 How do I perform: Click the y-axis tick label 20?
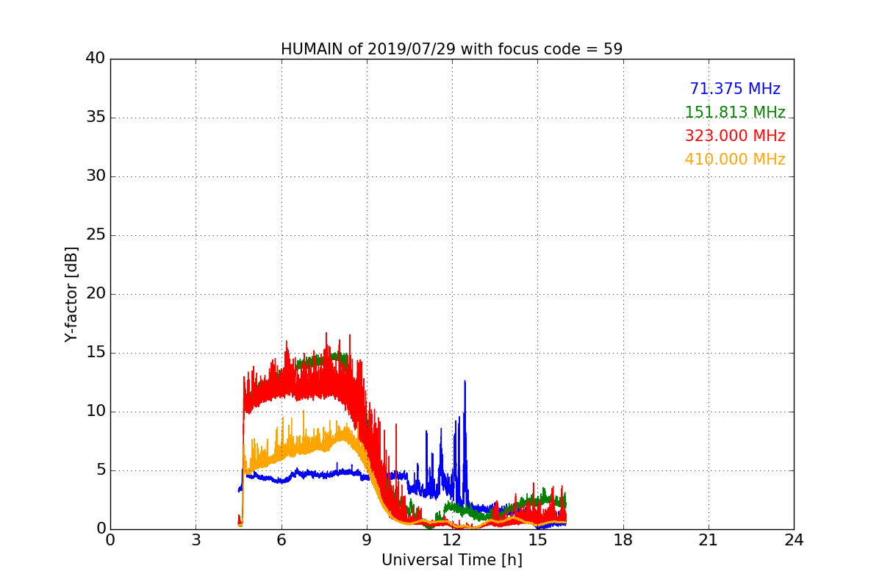tap(95, 294)
